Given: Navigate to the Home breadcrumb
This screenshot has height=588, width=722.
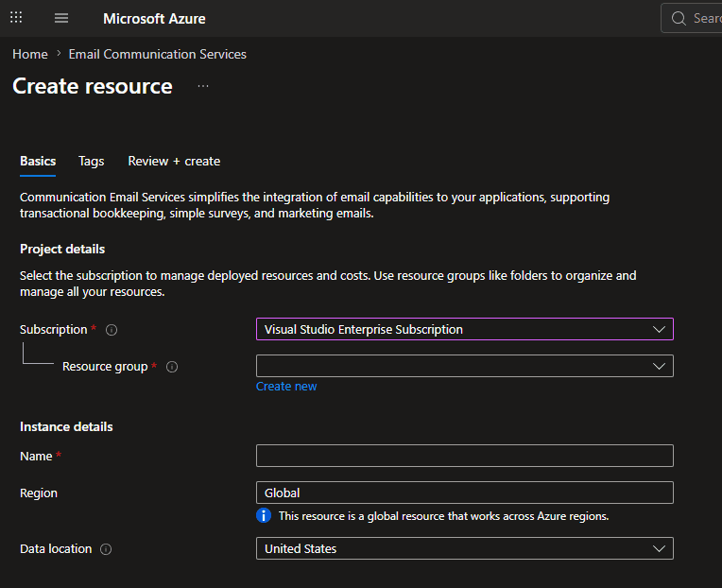Looking at the screenshot, I should tap(30, 54).
